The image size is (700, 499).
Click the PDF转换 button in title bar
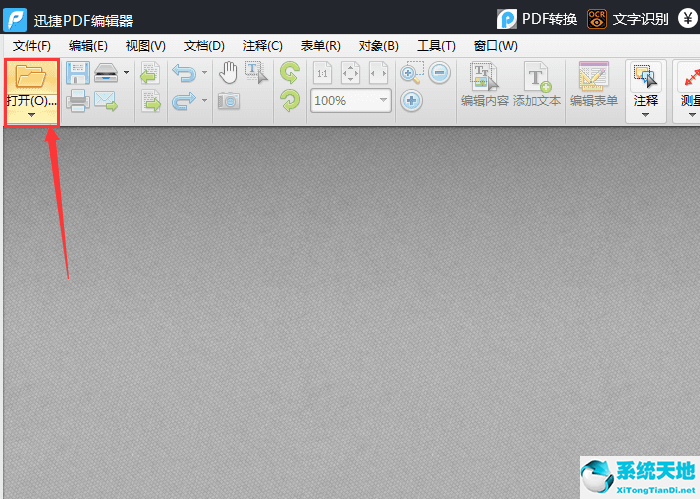point(537,19)
